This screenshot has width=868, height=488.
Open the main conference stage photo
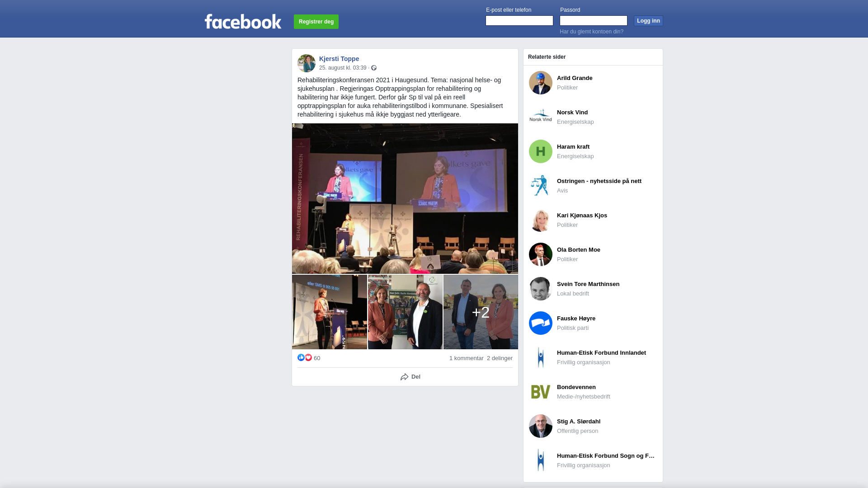click(x=405, y=198)
